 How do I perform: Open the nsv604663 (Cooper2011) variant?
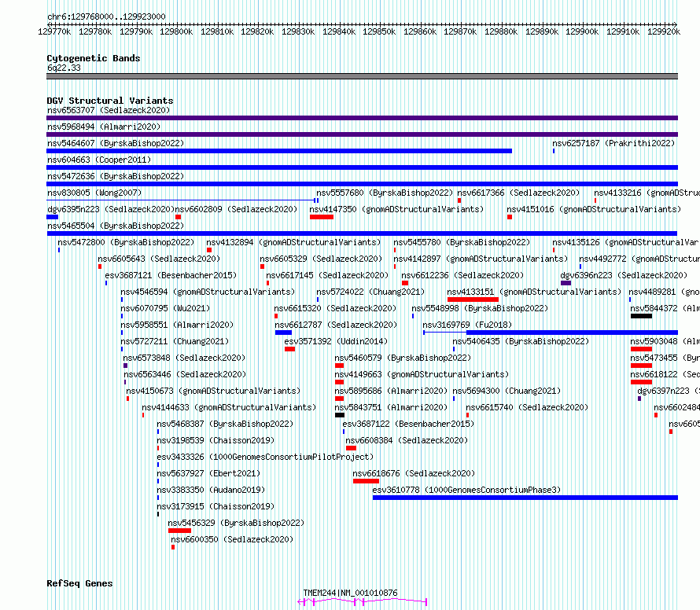pos(99,160)
